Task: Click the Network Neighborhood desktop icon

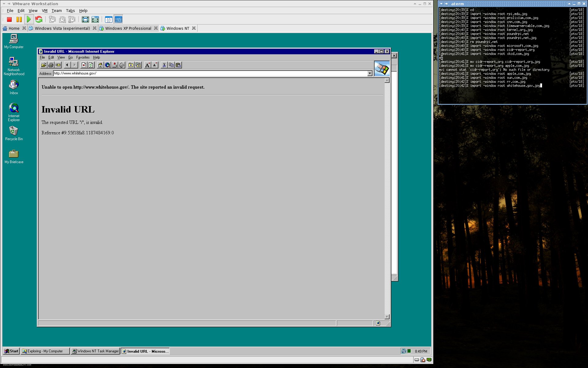Action: pyautogui.click(x=14, y=66)
